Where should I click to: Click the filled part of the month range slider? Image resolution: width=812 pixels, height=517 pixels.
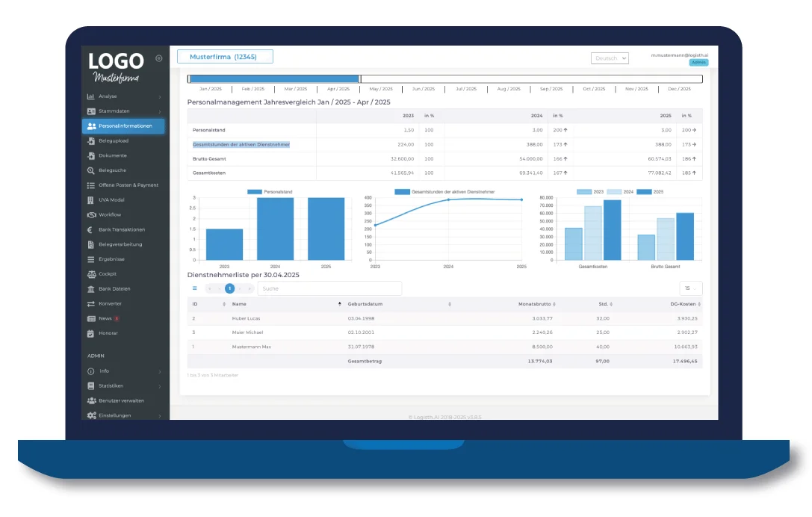274,78
